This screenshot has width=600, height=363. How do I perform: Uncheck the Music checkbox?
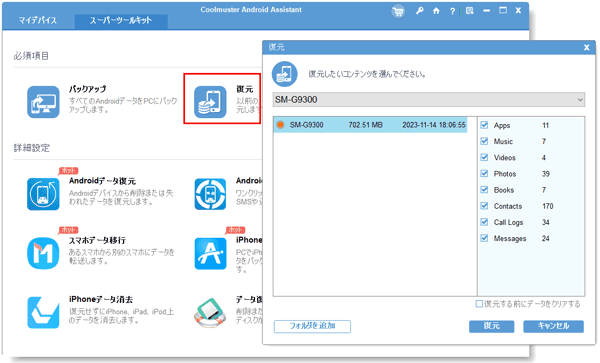click(484, 141)
